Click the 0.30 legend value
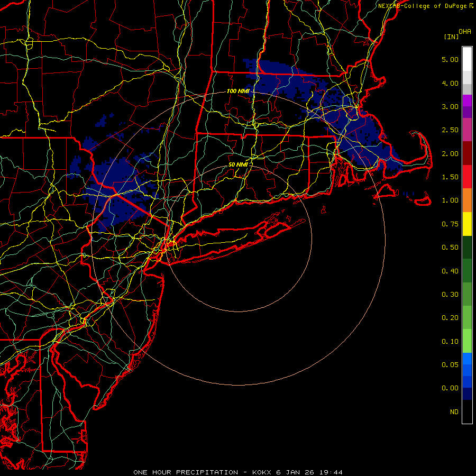 (450, 295)
